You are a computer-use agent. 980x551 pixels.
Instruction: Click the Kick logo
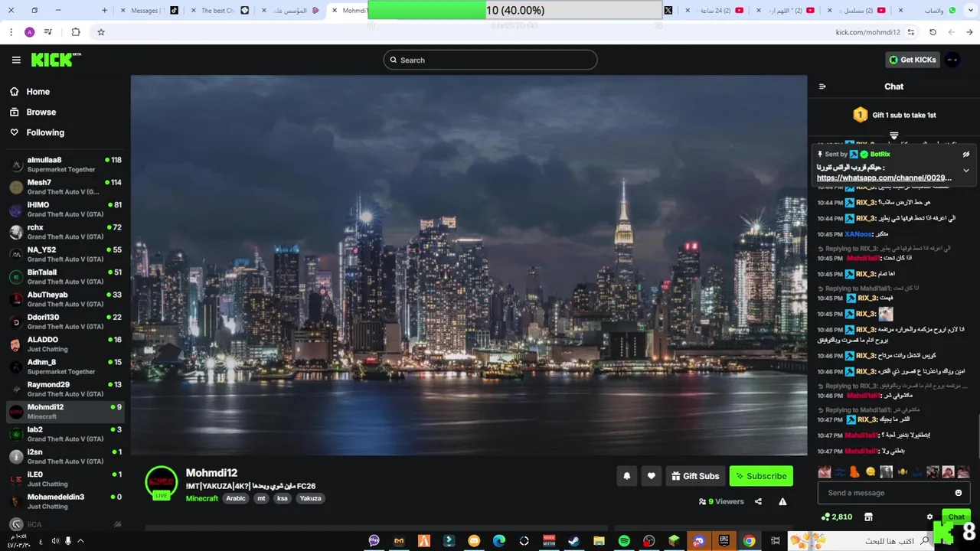[56, 60]
